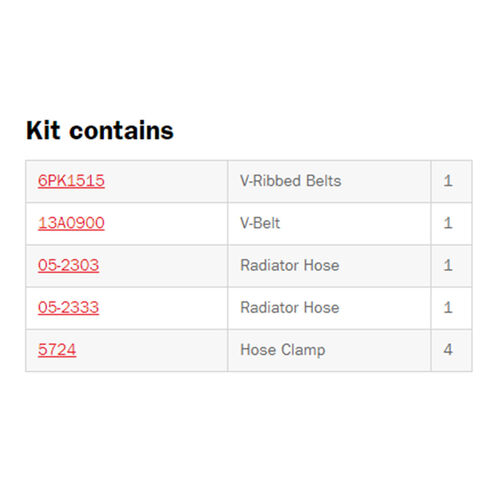Click Radiator Hose text in 05-2333 row
This screenshot has width=500, height=500.
pos(290,308)
